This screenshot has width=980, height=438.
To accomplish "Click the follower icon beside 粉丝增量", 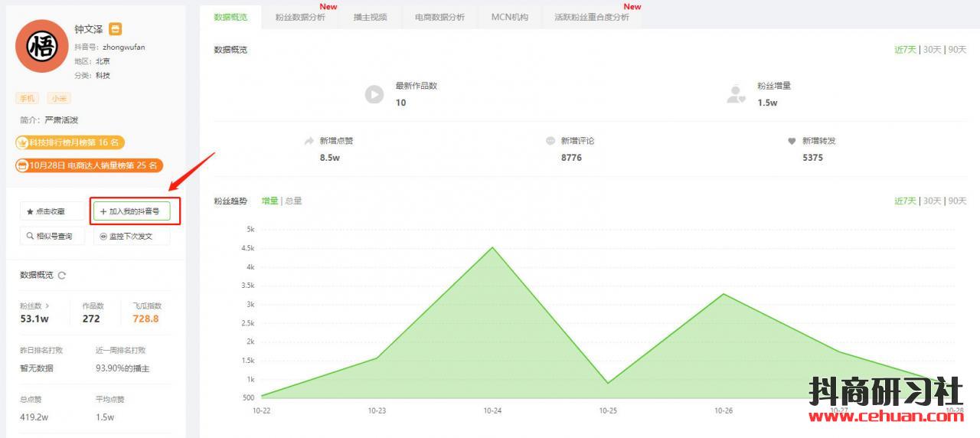I will click(x=736, y=94).
